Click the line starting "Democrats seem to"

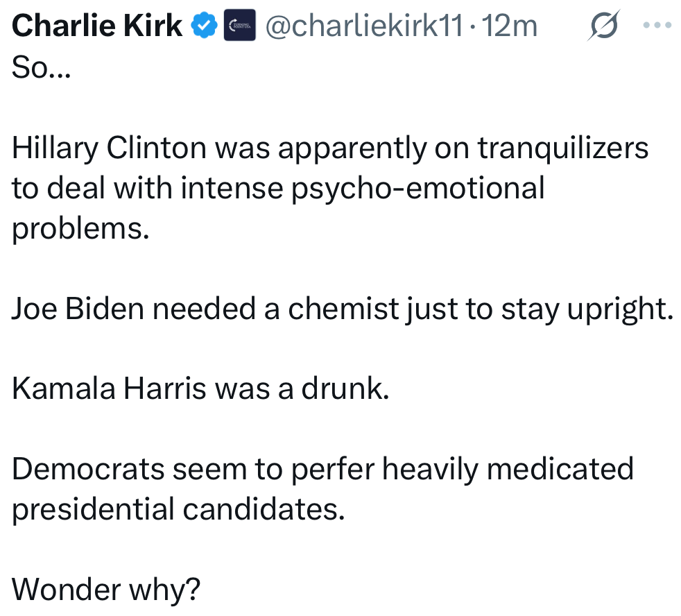click(322, 470)
